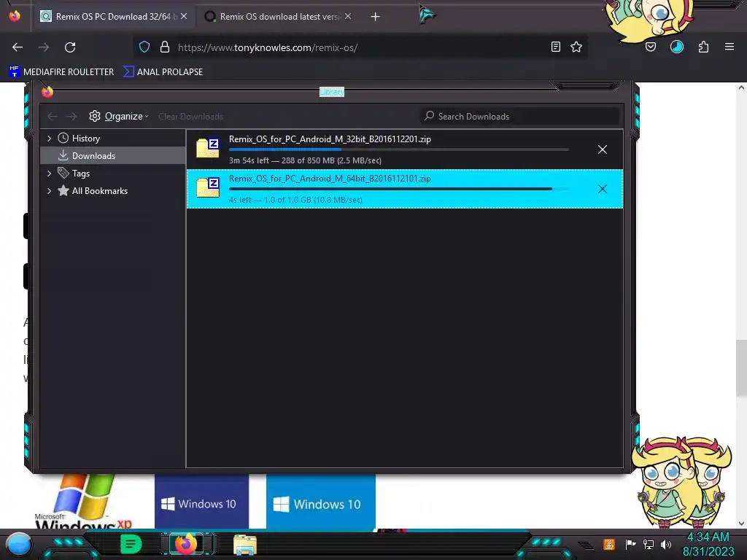Reload the page with refresh icon
Viewport: 747px width, 560px height.
(x=70, y=47)
